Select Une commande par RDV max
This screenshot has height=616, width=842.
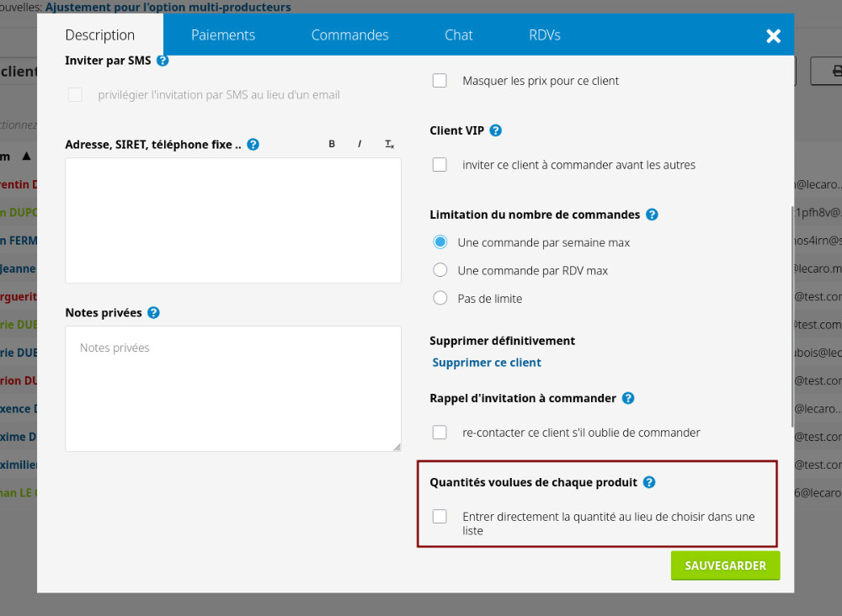tap(440, 270)
